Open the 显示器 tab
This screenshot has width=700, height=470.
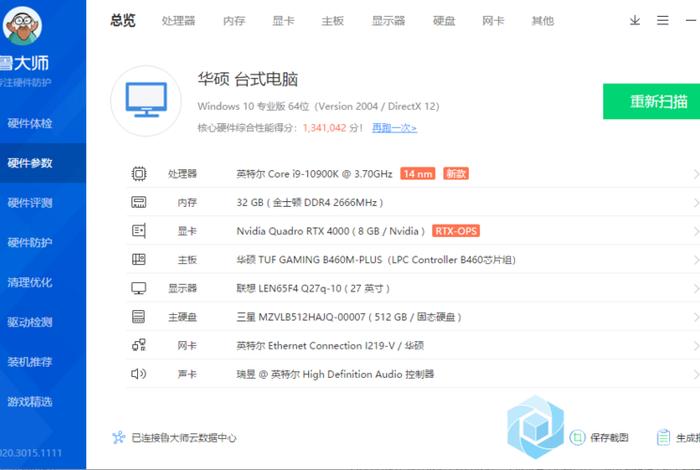(x=388, y=21)
